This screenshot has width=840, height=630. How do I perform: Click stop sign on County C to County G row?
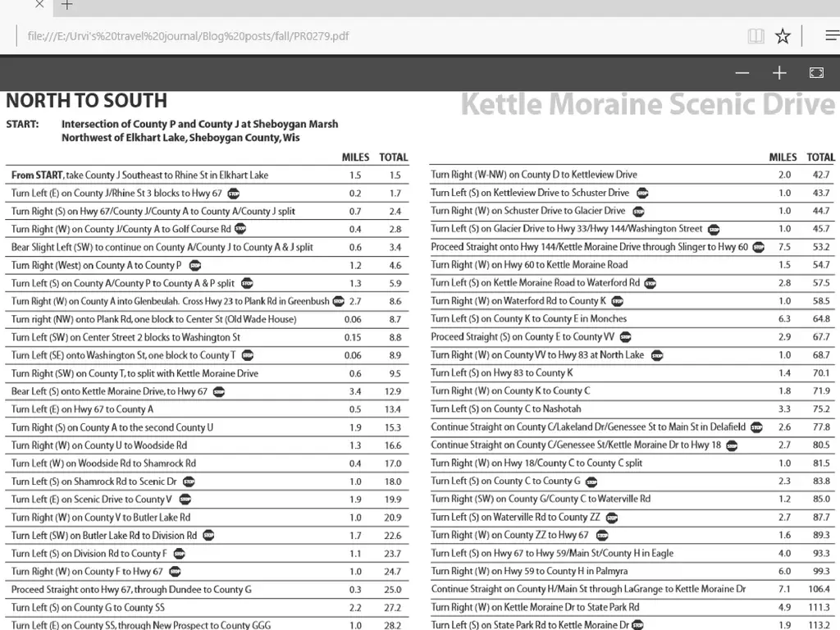(x=591, y=482)
